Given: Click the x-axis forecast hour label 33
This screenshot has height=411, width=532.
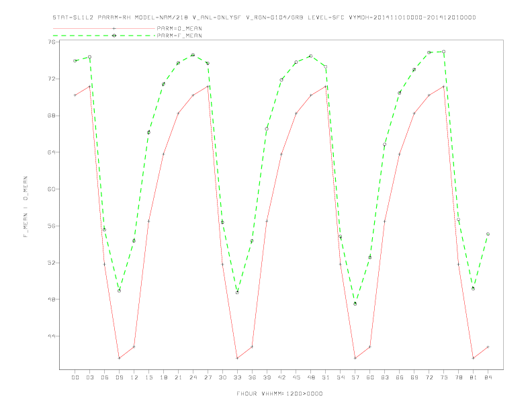Looking at the screenshot, I should click(237, 377).
